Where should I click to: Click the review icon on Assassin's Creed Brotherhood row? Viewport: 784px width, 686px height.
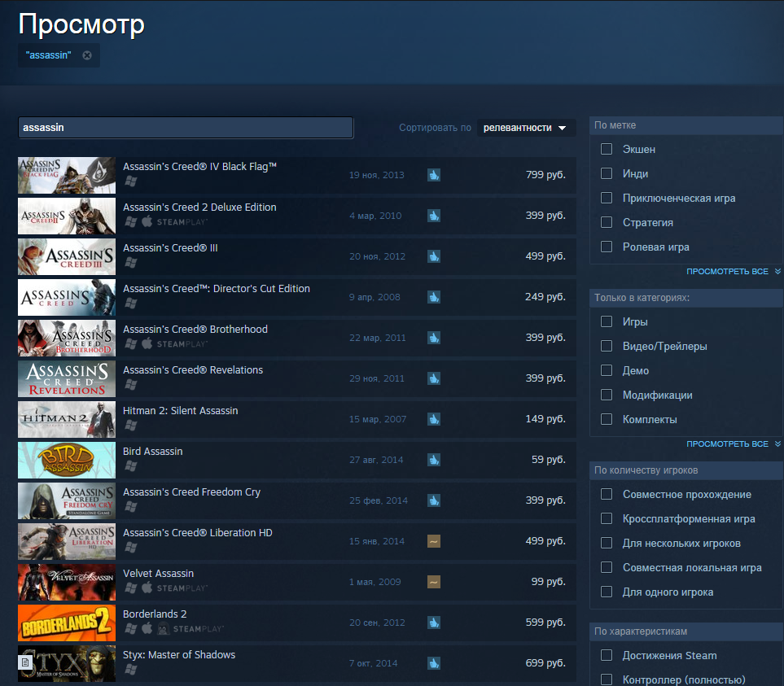pyautogui.click(x=433, y=338)
